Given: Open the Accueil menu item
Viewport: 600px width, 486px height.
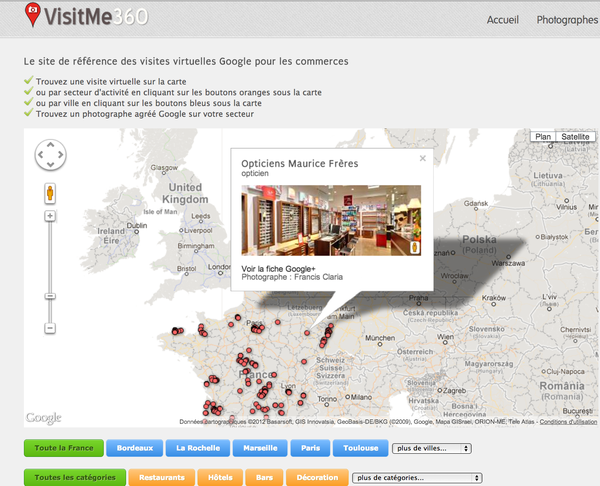Looking at the screenshot, I should pos(502,20).
